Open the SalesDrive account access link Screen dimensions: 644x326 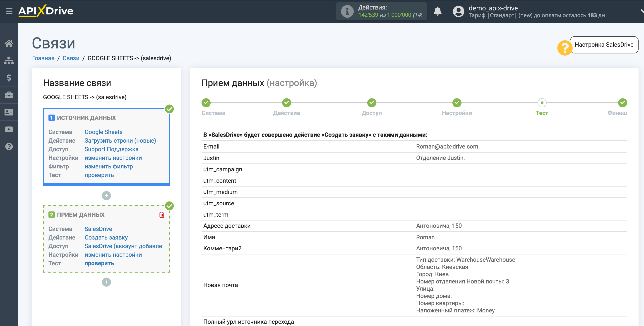123,246
